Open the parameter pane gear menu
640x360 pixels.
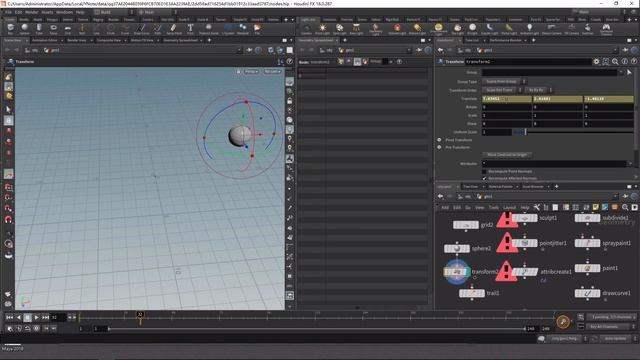(x=596, y=62)
